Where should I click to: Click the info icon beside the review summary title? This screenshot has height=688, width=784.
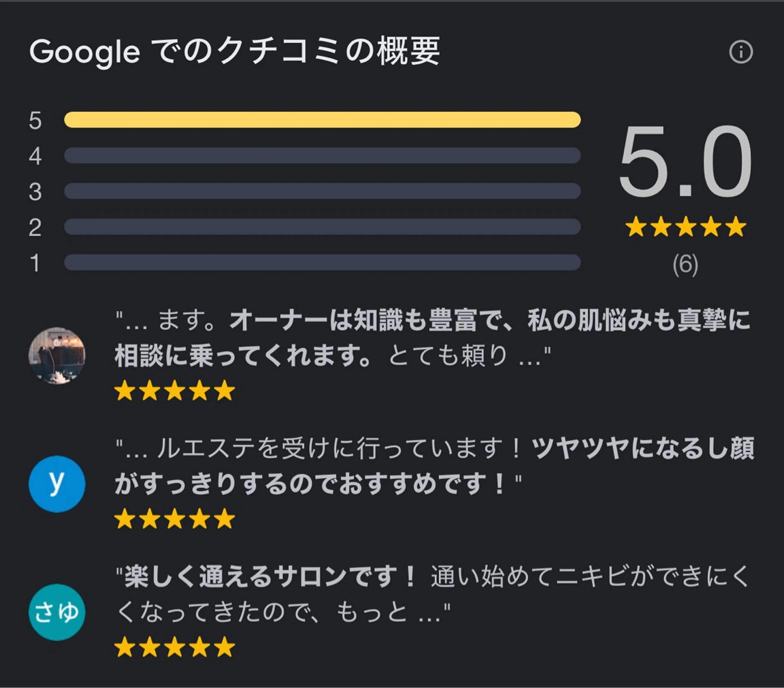(x=741, y=52)
